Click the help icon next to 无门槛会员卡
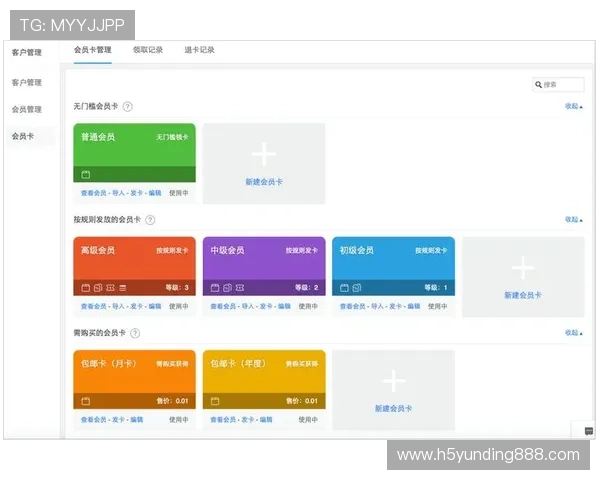 click(x=128, y=106)
